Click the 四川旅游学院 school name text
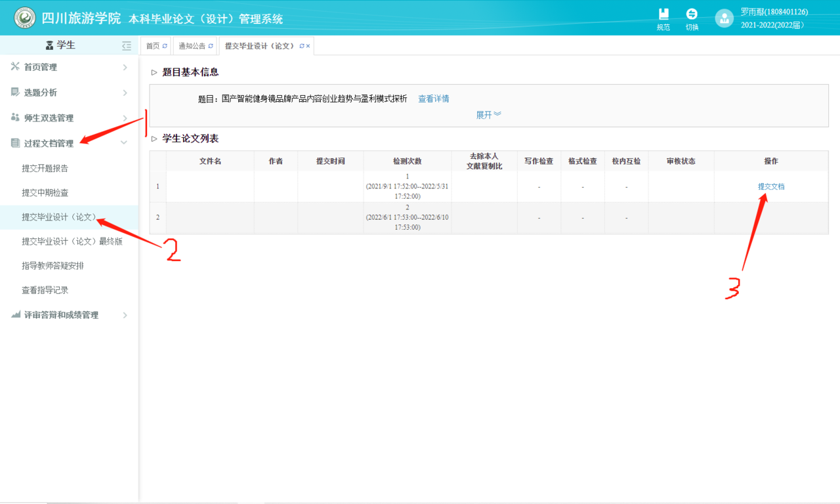This screenshot has width=840, height=504. tap(81, 18)
